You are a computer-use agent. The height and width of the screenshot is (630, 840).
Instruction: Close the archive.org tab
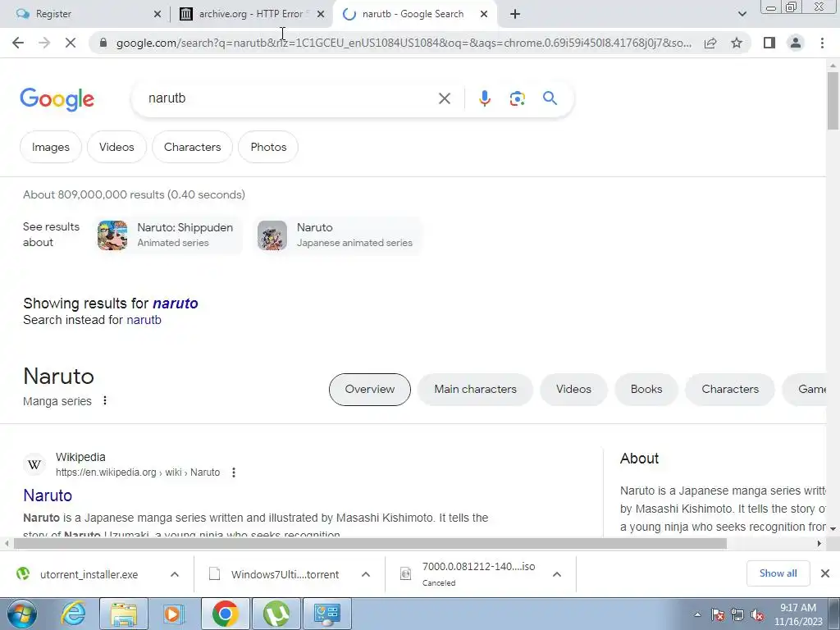[321, 14]
